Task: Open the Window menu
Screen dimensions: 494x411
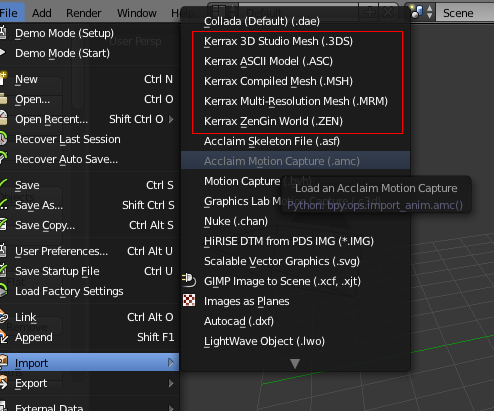Action: pyautogui.click(x=137, y=13)
